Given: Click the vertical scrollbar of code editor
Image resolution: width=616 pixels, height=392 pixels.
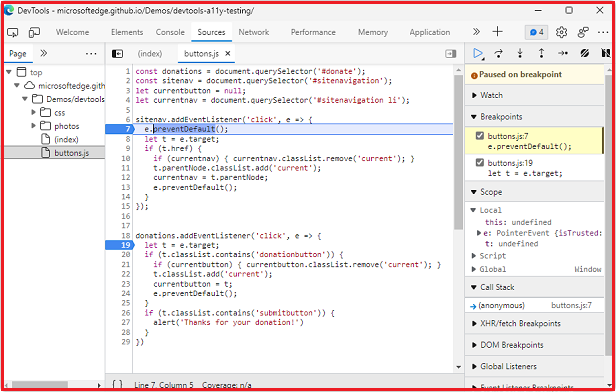Looking at the screenshot, I should pos(458,151).
